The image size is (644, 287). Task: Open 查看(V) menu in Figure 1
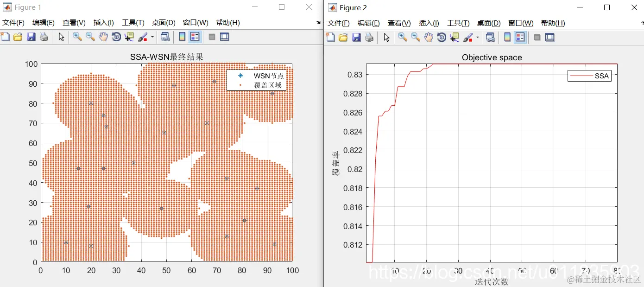pyautogui.click(x=74, y=23)
